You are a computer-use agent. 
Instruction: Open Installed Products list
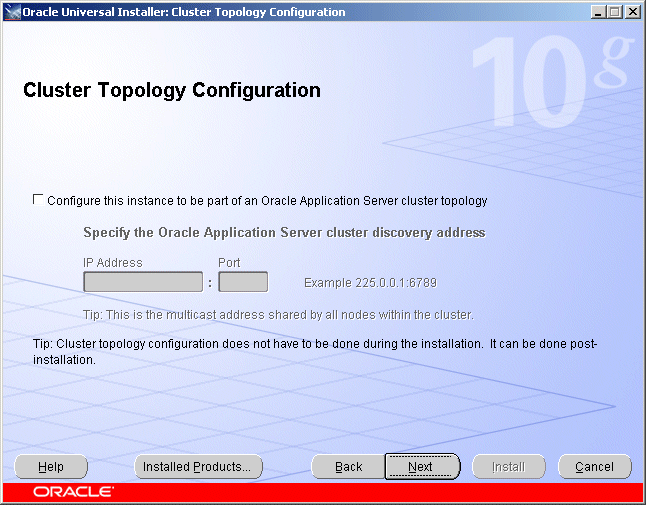tap(199, 467)
